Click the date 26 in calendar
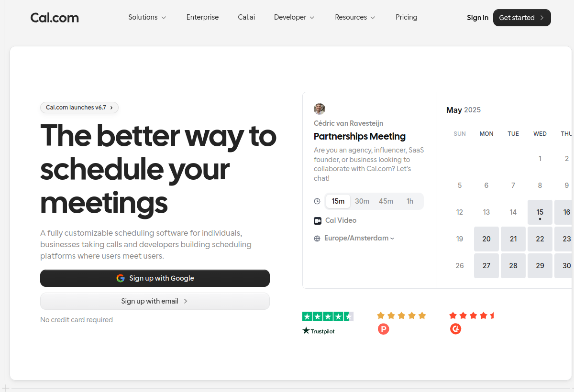Viewport: 574px width, 392px height. point(460,266)
